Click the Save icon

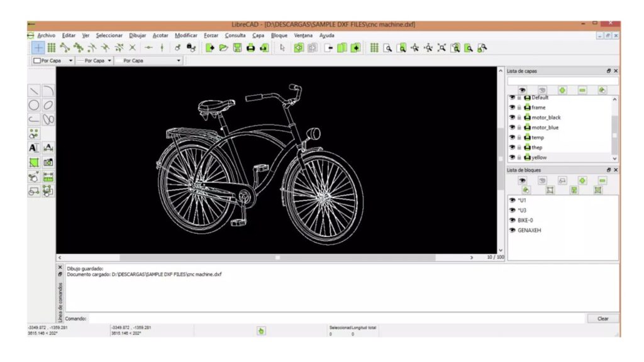point(237,47)
